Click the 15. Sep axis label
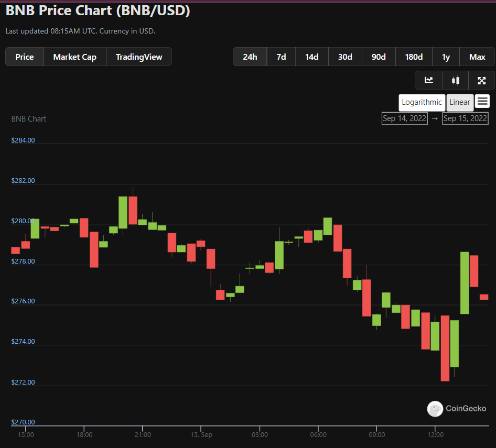The height and width of the screenshot is (448, 496). 201,435
